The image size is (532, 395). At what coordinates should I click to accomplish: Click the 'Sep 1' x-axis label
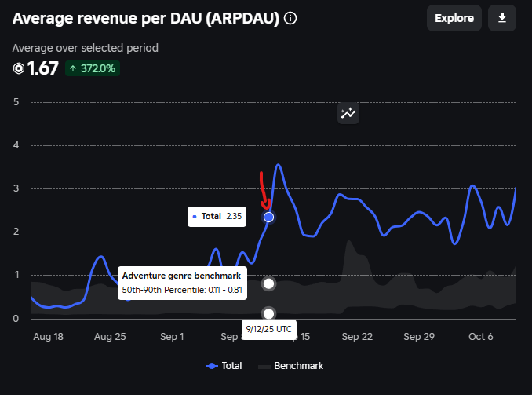click(172, 337)
